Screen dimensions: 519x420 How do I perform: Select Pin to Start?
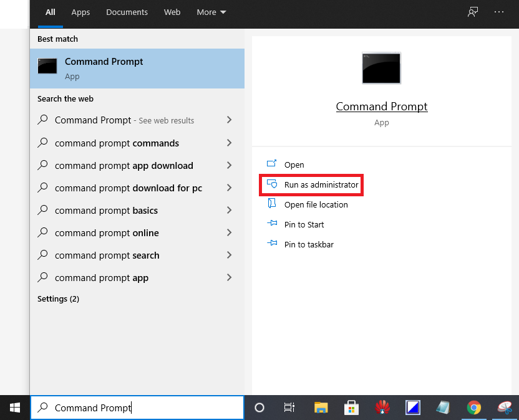click(304, 224)
